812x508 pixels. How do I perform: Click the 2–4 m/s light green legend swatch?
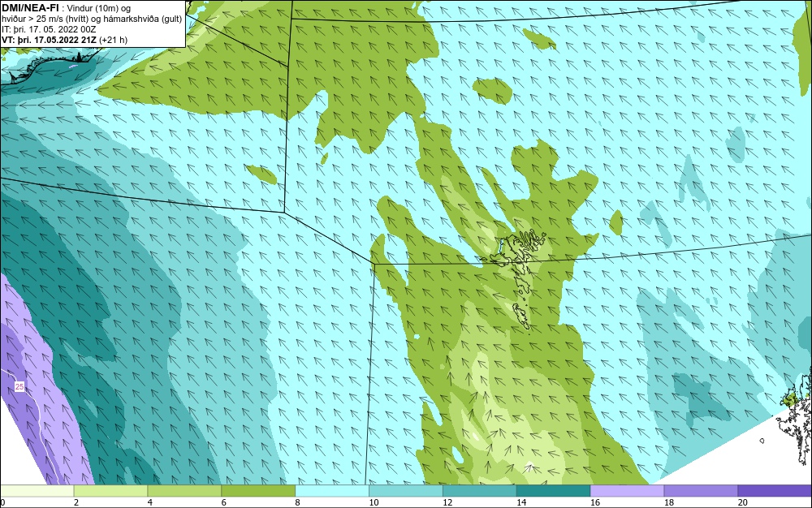pyautogui.click(x=110, y=490)
